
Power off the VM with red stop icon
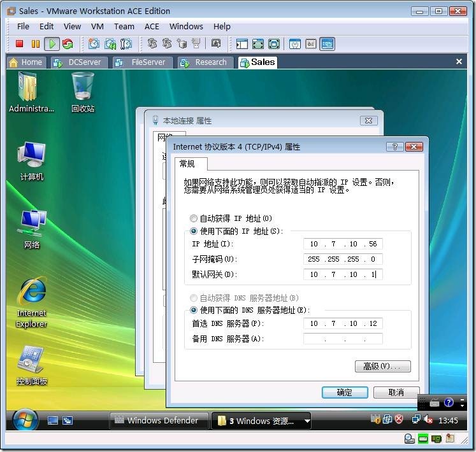point(19,44)
